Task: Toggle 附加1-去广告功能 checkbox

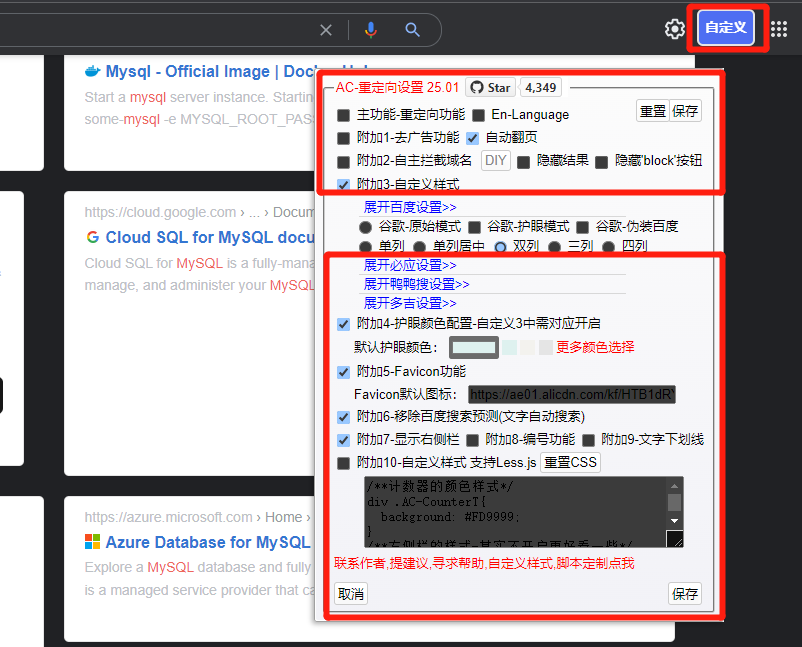Action: [x=344, y=138]
